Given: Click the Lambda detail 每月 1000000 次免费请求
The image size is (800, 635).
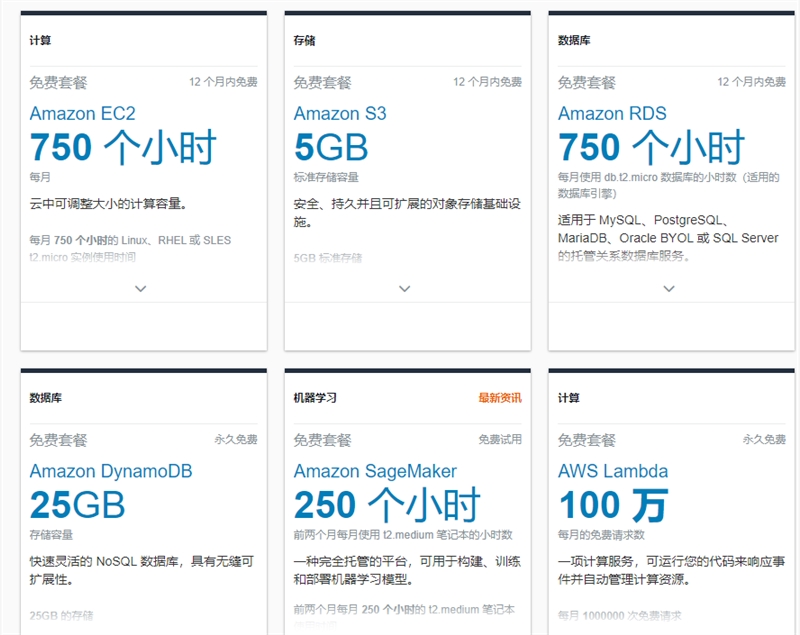Looking at the screenshot, I should [619, 616].
